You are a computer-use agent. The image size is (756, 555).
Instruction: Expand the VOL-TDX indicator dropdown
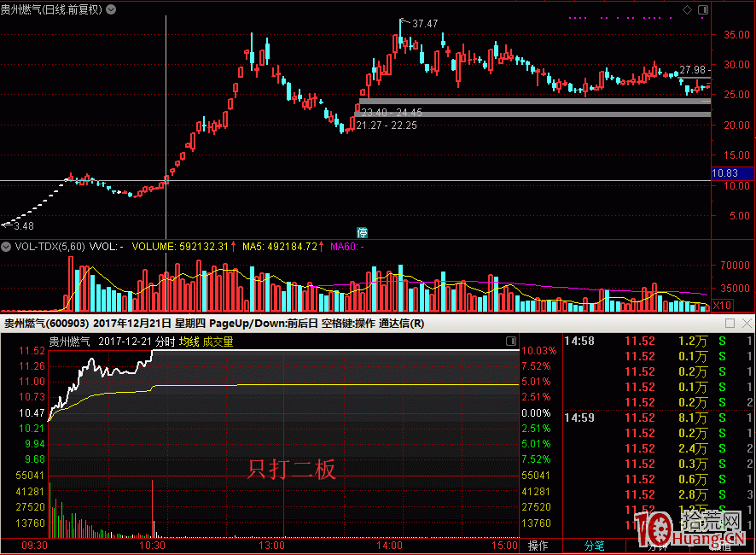6,247
